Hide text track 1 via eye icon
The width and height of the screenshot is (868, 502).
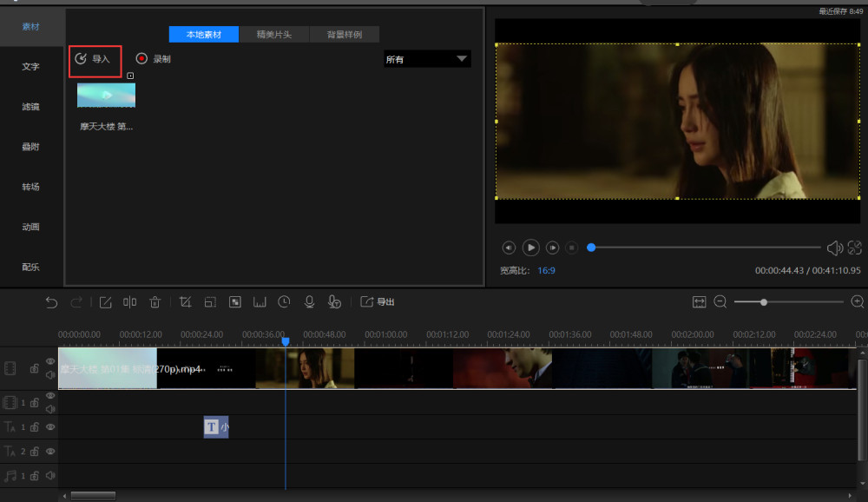50,427
